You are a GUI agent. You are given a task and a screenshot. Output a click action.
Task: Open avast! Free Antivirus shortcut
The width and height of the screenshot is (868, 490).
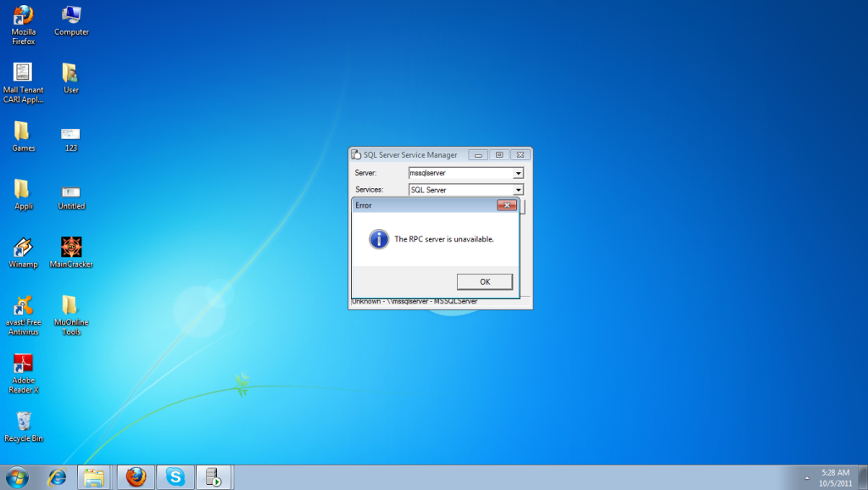(23, 315)
